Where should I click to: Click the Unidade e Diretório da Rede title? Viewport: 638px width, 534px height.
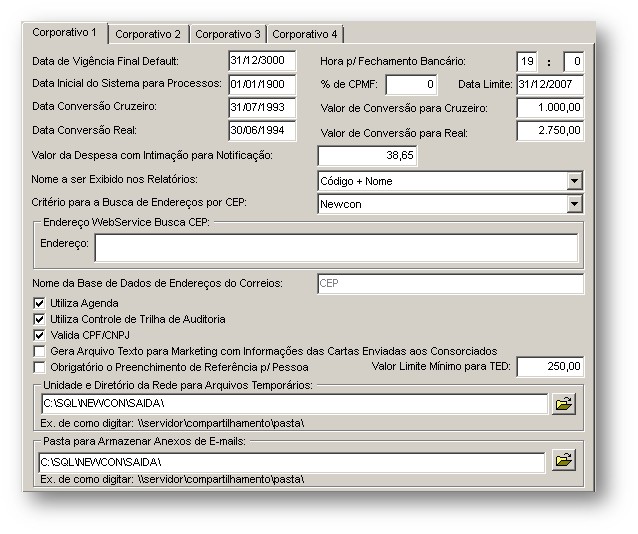(178, 385)
